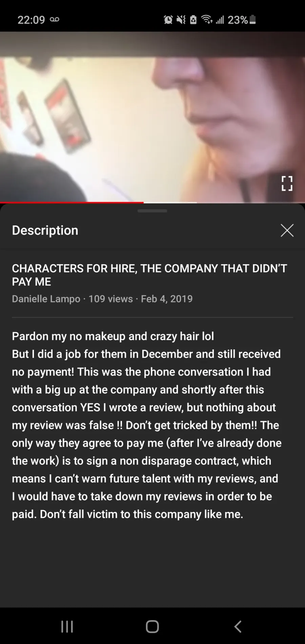Viewport: 305px width, 644px height.
Task: Close the Description panel
Action: [x=287, y=230]
